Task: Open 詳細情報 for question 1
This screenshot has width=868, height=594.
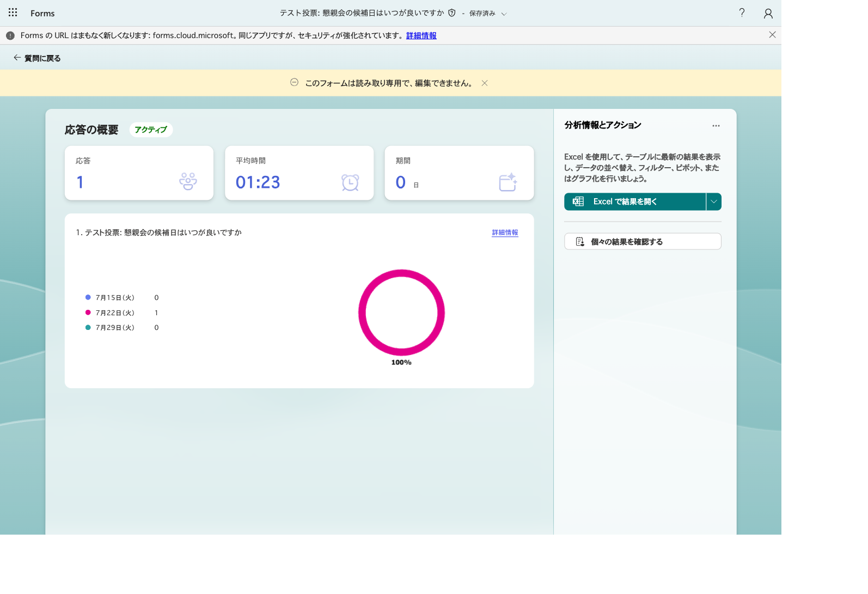Action: coord(505,232)
